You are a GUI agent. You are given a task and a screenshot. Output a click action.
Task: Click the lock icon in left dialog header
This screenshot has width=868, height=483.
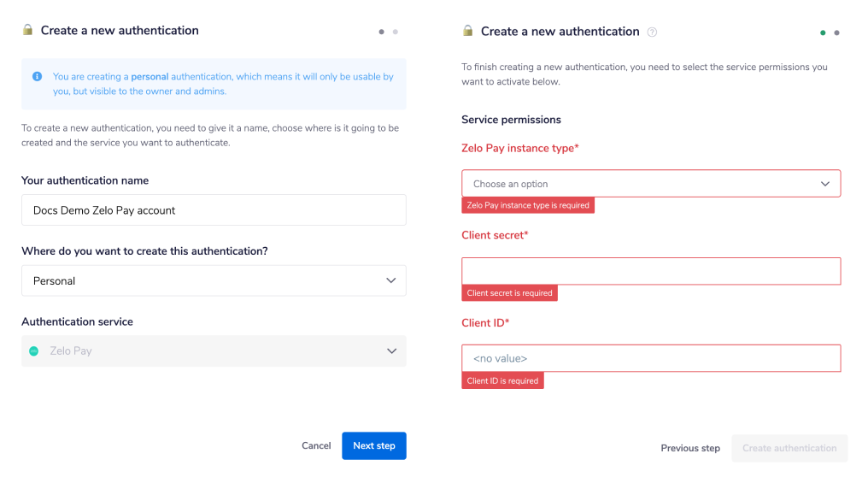pos(26,30)
